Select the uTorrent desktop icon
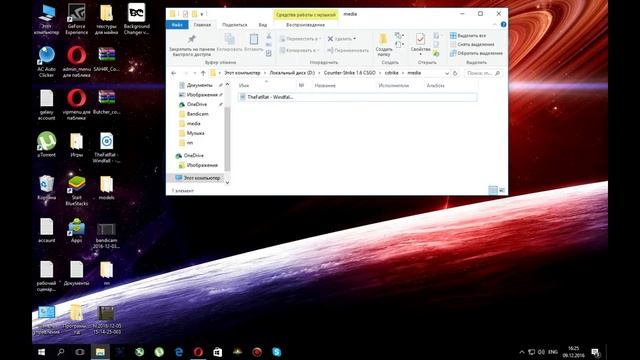Screen dimensions: 640x360 [x=46, y=144]
